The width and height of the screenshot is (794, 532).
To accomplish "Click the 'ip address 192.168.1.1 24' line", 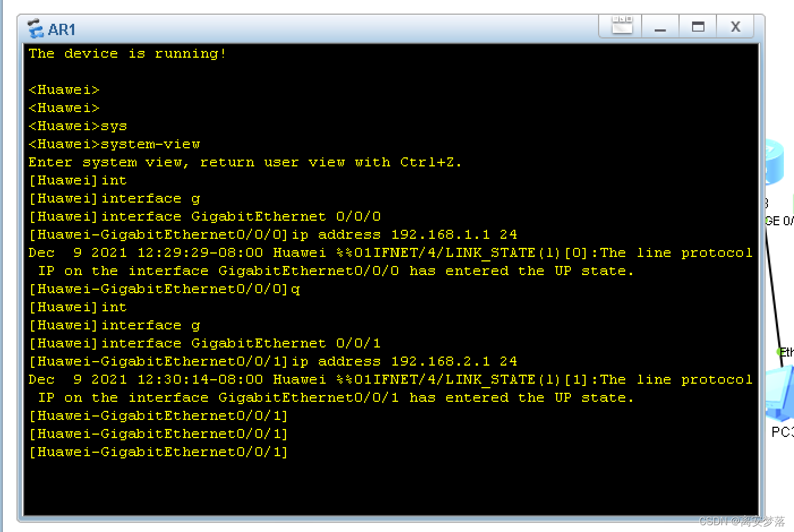I will pos(272,235).
